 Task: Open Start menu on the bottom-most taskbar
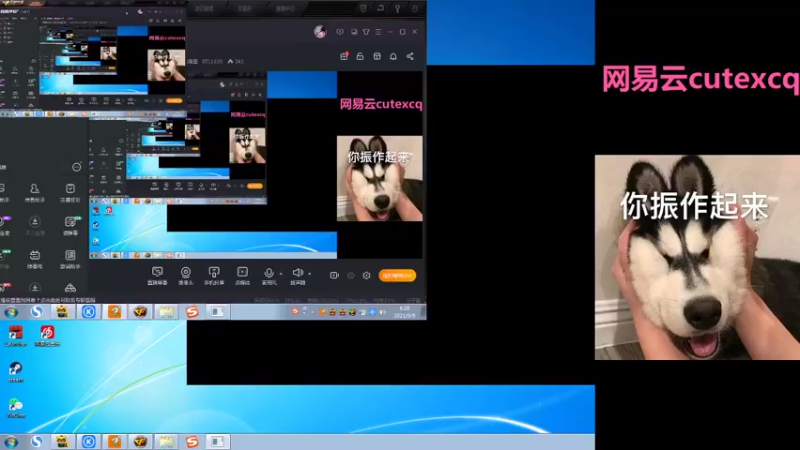point(11,442)
